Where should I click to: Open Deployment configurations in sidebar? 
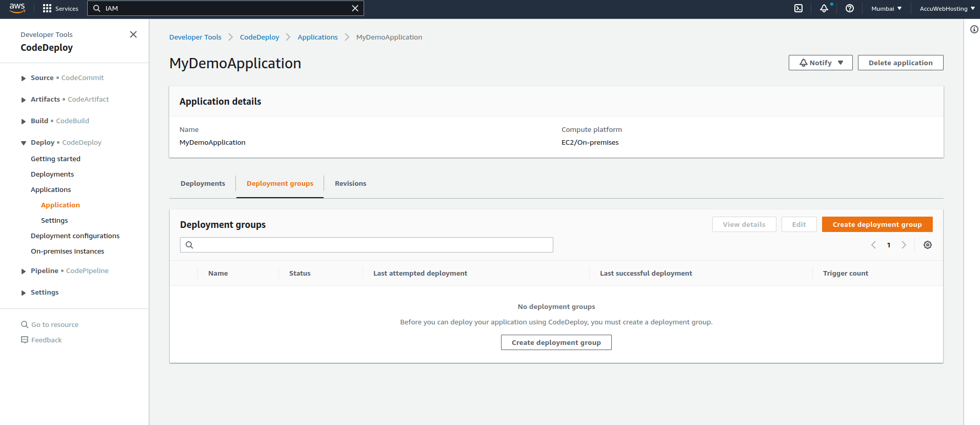(x=75, y=236)
